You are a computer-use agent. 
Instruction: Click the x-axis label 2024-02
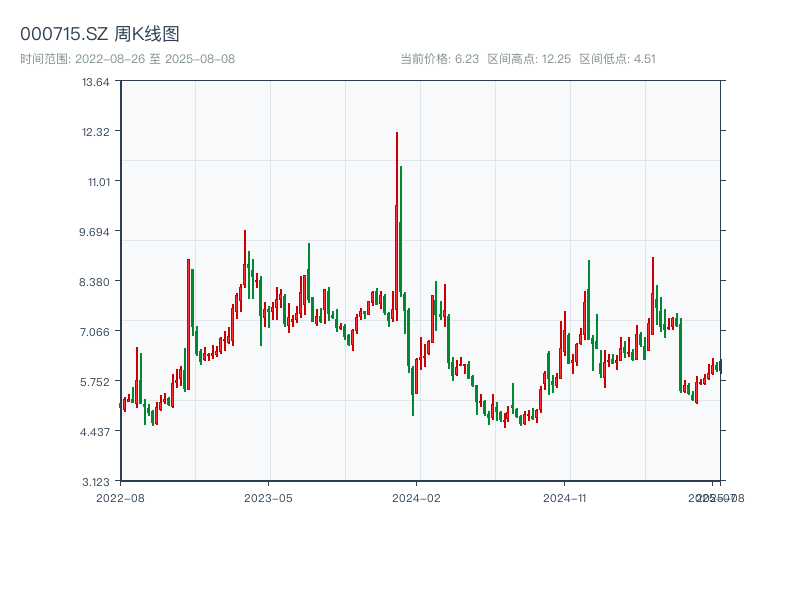(416, 498)
